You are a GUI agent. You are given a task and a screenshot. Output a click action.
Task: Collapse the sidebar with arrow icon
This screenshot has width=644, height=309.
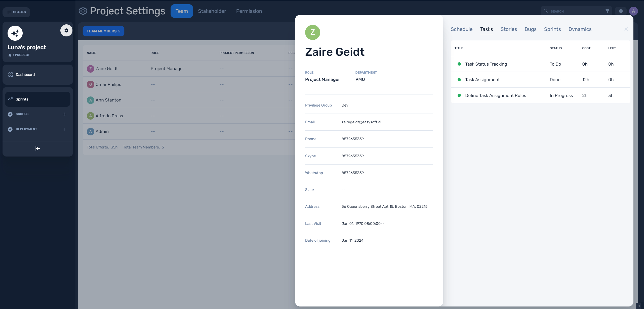[x=38, y=149]
